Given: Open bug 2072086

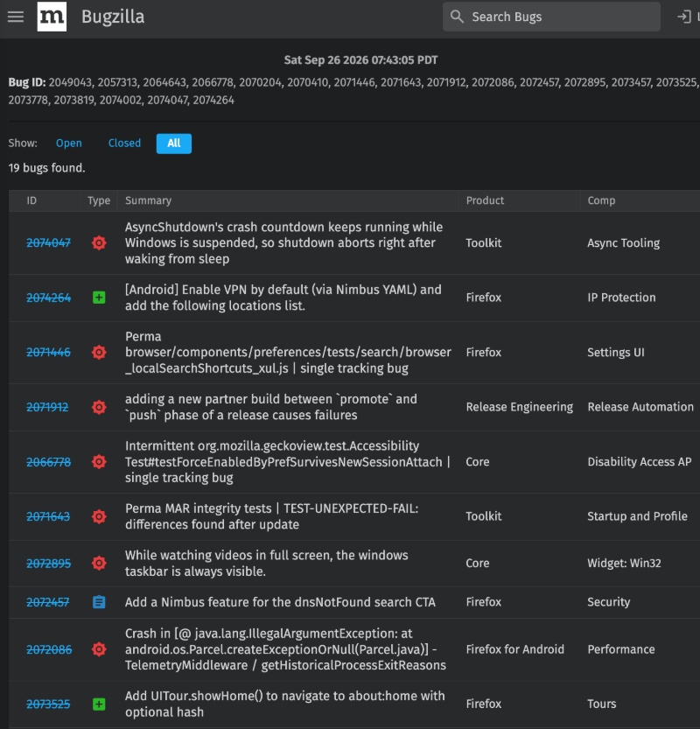Looking at the screenshot, I should point(49,649).
